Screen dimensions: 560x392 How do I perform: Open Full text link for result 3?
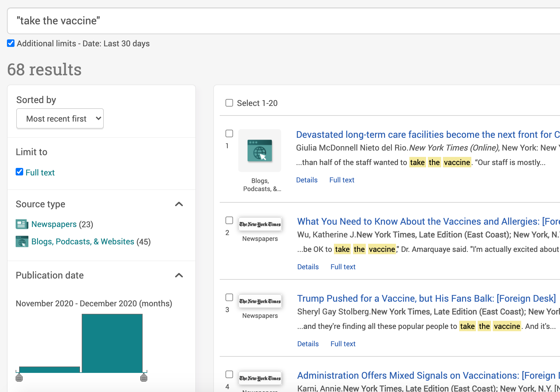pyautogui.click(x=343, y=344)
